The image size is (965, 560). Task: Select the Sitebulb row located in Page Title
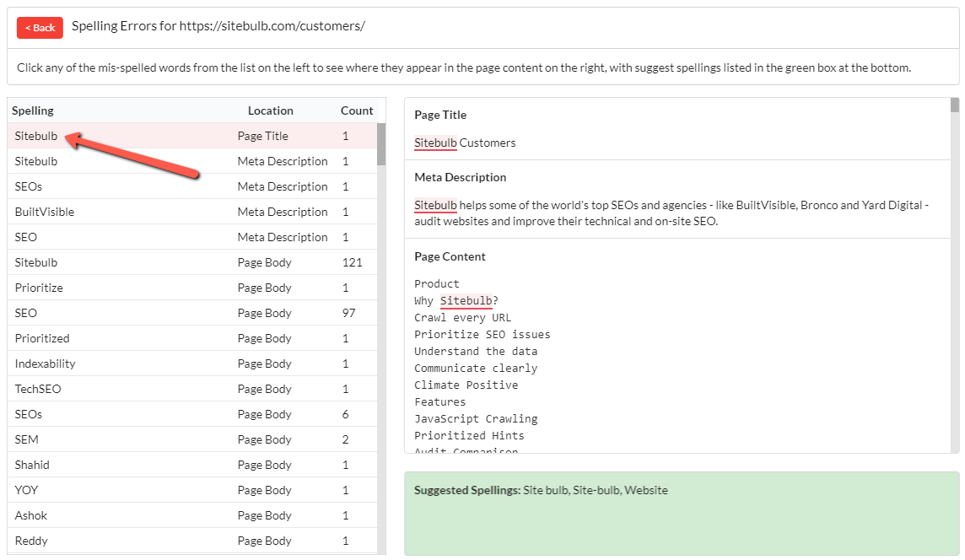pos(192,136)
